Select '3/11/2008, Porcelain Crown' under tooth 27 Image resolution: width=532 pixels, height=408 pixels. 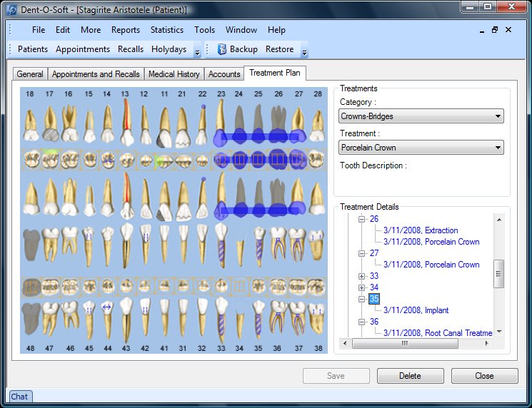[x=431, y=265]
